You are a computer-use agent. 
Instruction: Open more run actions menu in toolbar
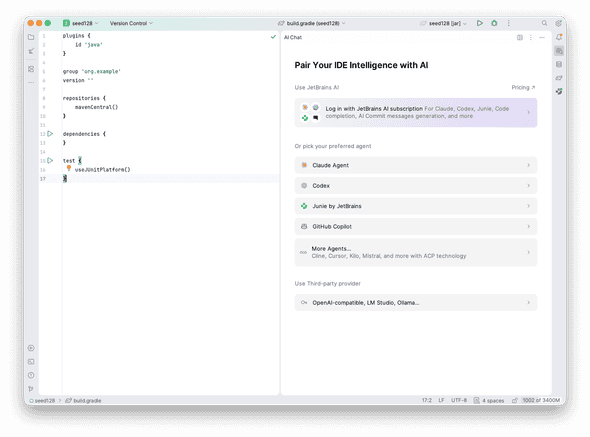tap(508, 23)
